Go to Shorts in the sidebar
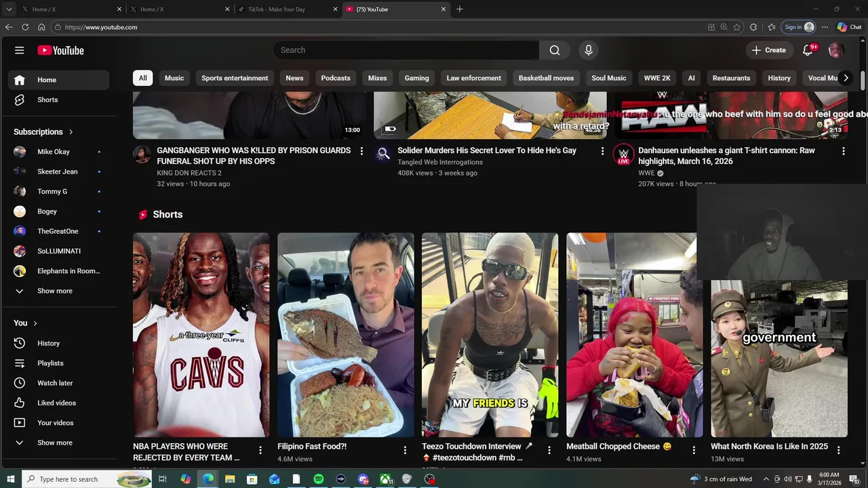 pyautogui.click(x=58, y=100)
